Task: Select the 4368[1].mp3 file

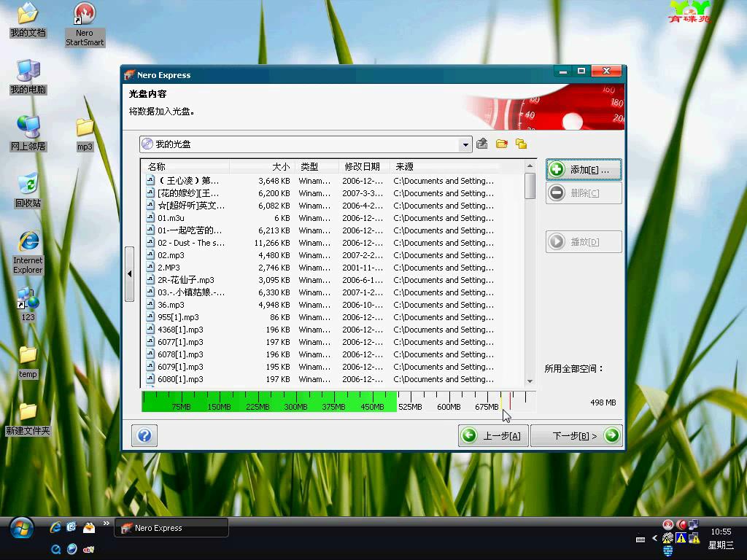Action: click(320, 330)
